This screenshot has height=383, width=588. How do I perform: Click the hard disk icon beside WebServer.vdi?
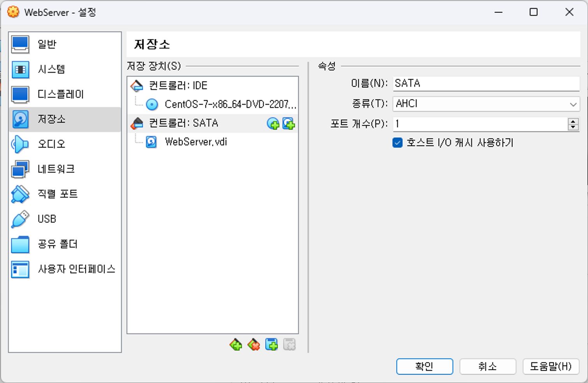[151, 142]
